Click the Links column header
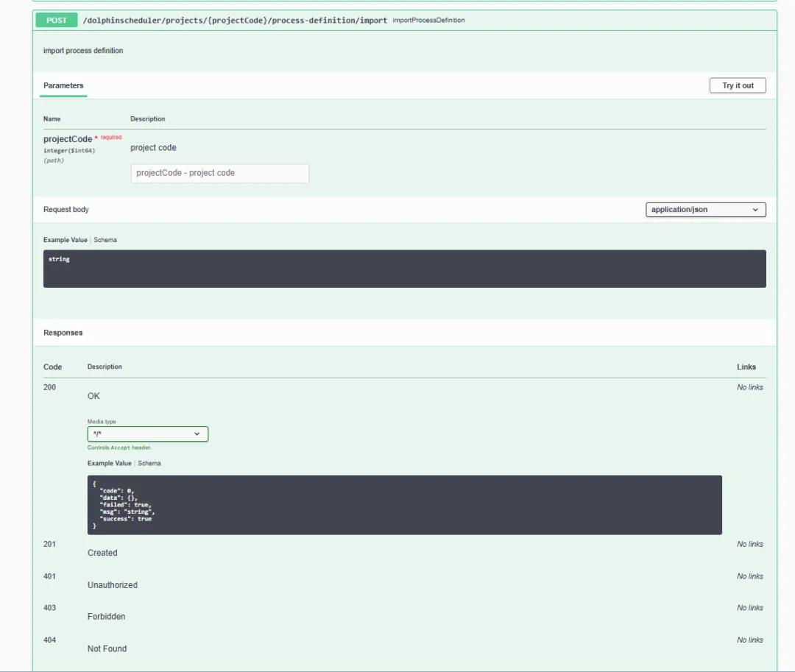This screenshot has width=795, height=672. point(746,367)
